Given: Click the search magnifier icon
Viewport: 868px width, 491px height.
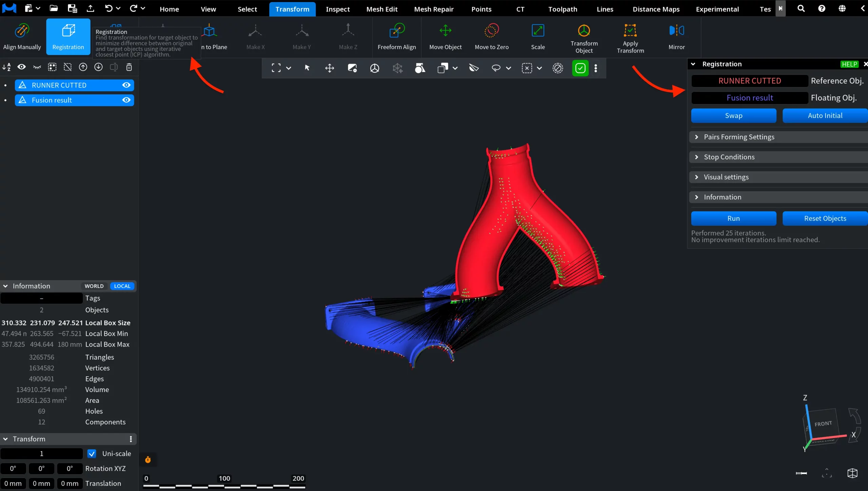Looking at the screenshot, I should click(801, 8).
